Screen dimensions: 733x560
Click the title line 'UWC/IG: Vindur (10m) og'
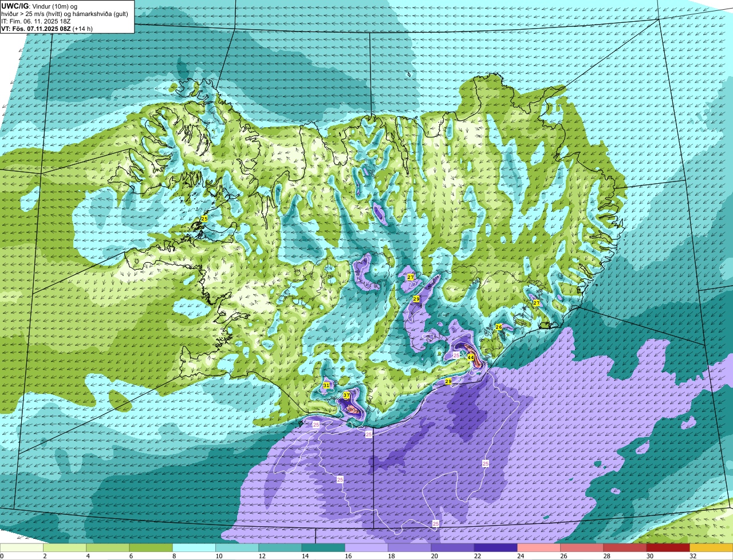pyautogui.click(x=40, y=6)
